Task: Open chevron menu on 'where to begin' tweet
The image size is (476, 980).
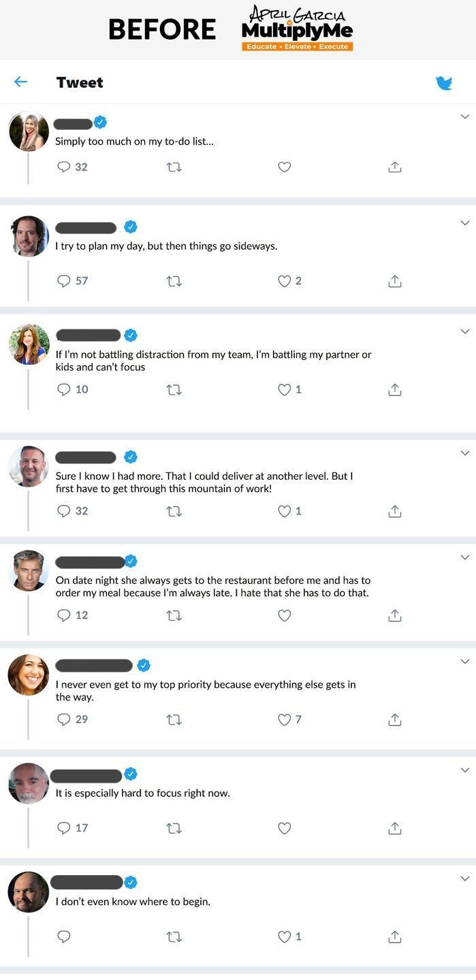Action: tap(465, 879)
